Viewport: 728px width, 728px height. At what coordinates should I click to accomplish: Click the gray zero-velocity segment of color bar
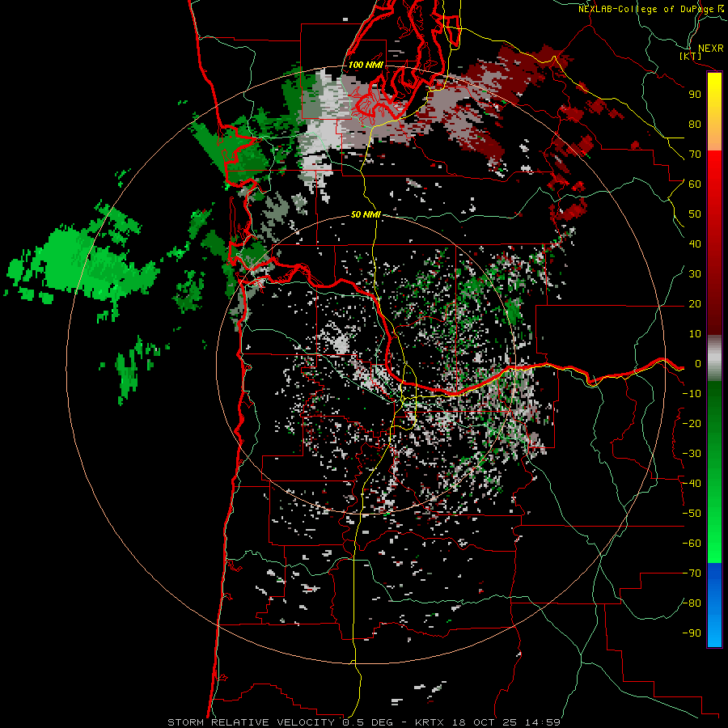(x=714, y=358)
